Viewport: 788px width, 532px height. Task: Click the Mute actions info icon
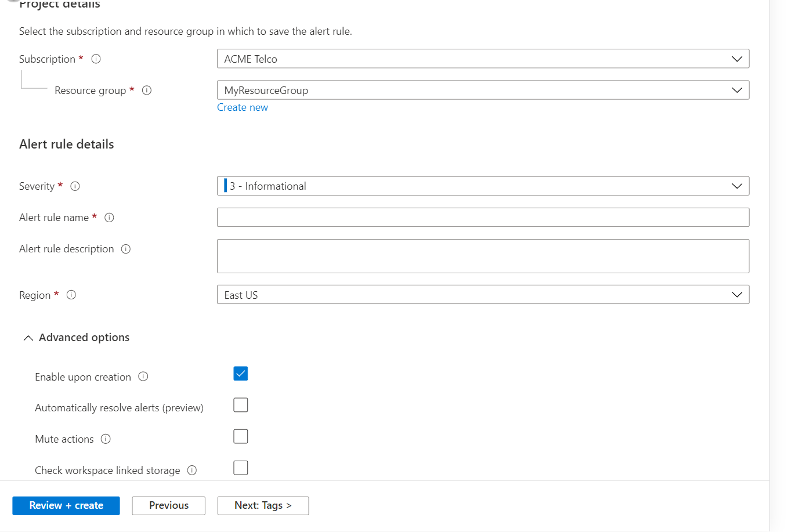pyautogui.click(x=106, y=439)
